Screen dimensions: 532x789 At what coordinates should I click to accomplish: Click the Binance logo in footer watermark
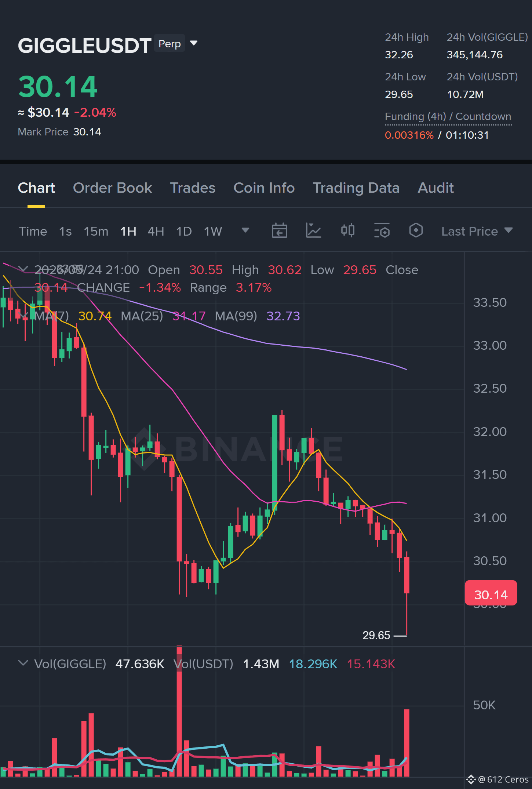(471, 779)
